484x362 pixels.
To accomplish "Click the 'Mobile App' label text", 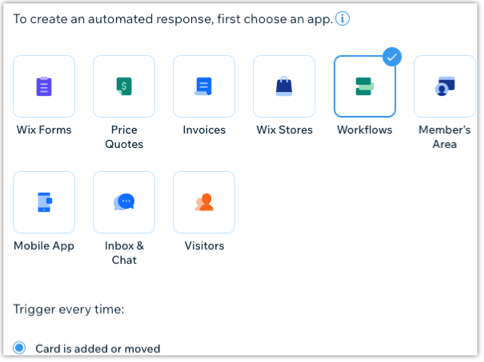I will click(44, 246).
